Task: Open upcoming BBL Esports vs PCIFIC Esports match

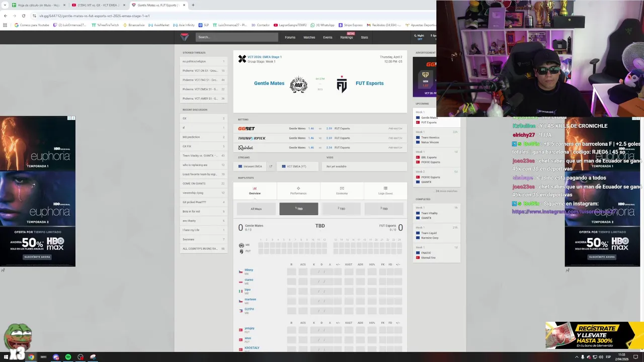Action: pyautogui.click(x=437, y=157)
